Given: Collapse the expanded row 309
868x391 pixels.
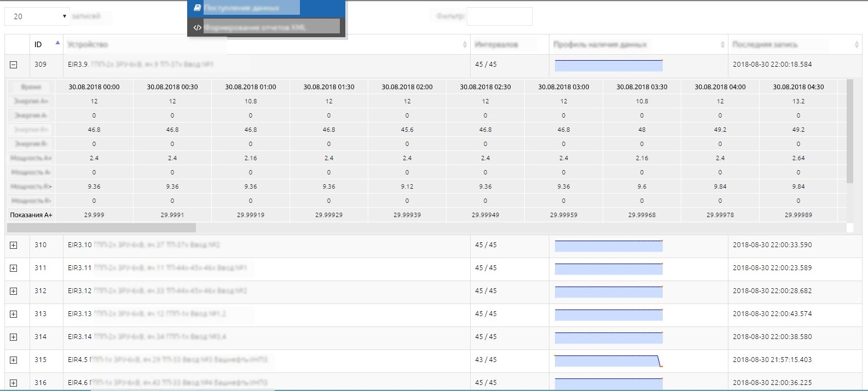Looking at the screenshot, I should coord(14,65).
